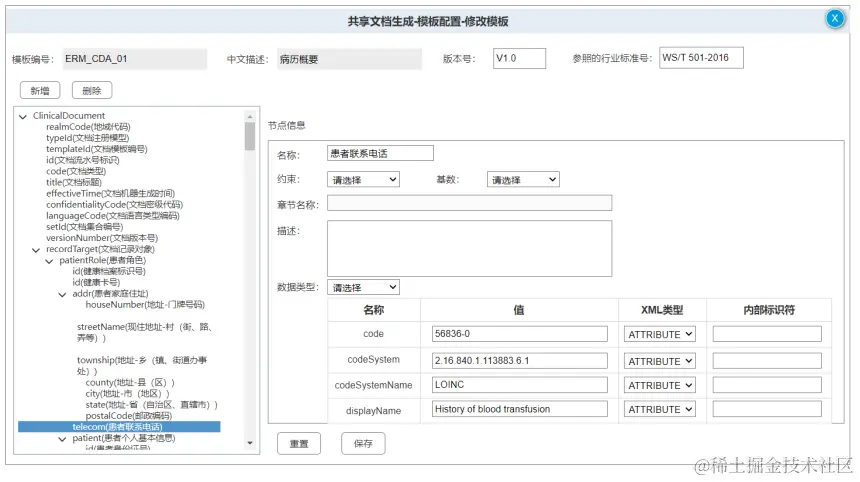The image size is (860, 482).
Task: Click the 章节名称 input field
Action: [x=469, y=203]
